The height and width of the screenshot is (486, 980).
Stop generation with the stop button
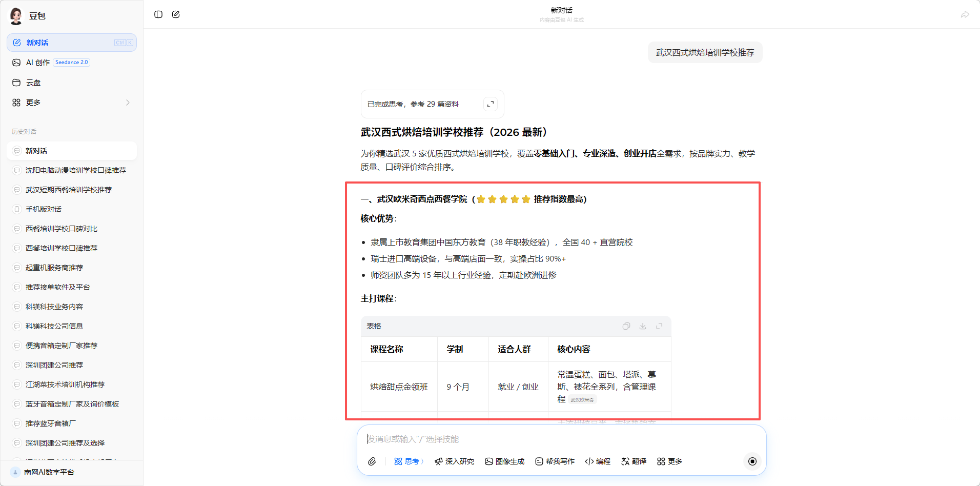pyautogui.click(x=752, y=461)
